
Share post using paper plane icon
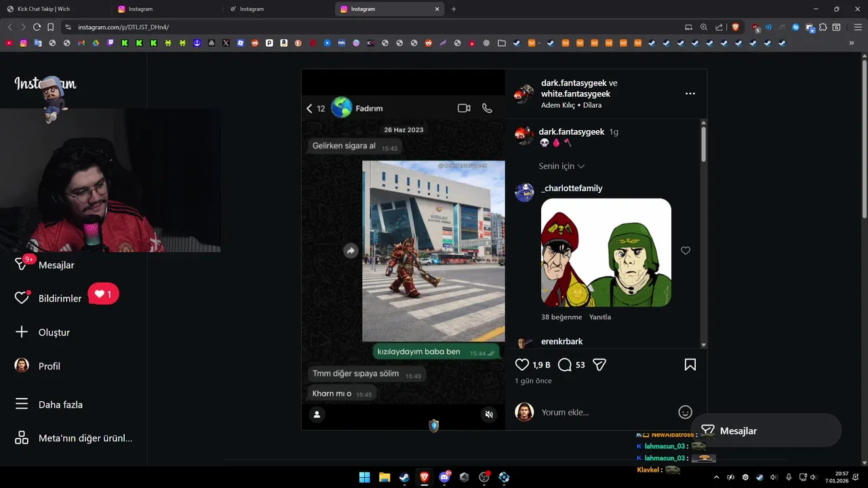pos(599,365)
